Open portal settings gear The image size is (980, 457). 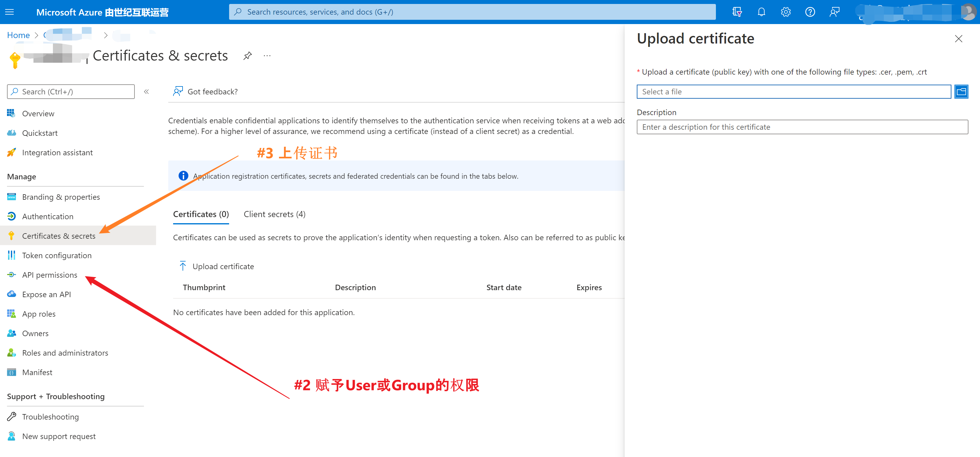pos(786,12)
